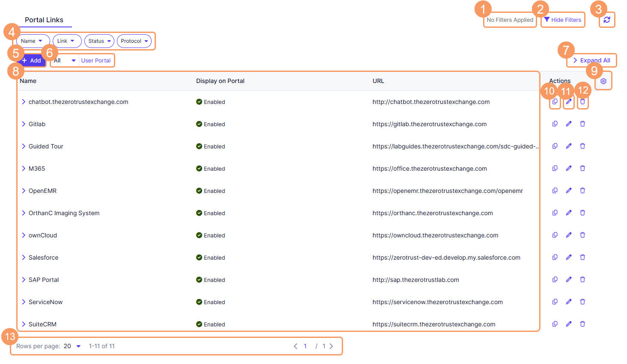Change rows per page dropdown
The height and width of the screenshot is (364, 627).
72,346
